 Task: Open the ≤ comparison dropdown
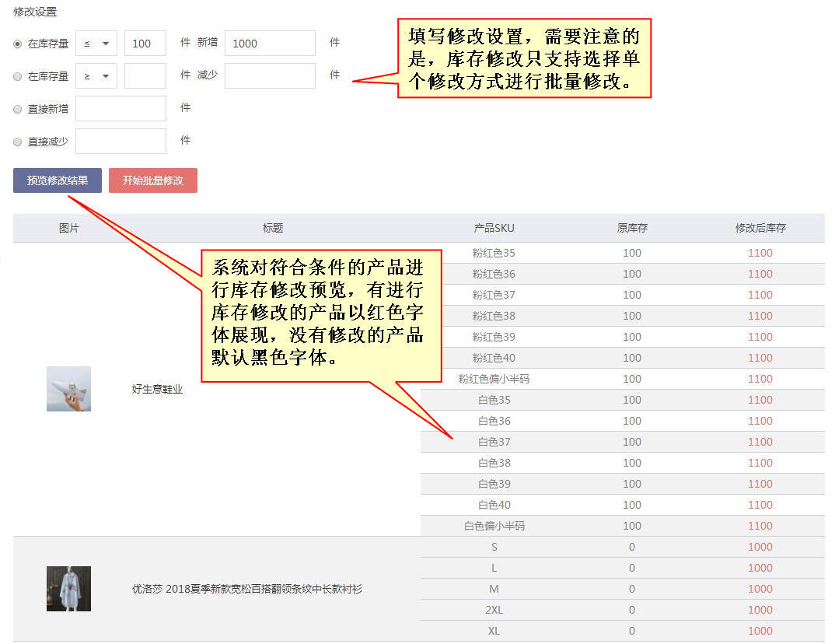pyautogui.click(x=96, y=43)
